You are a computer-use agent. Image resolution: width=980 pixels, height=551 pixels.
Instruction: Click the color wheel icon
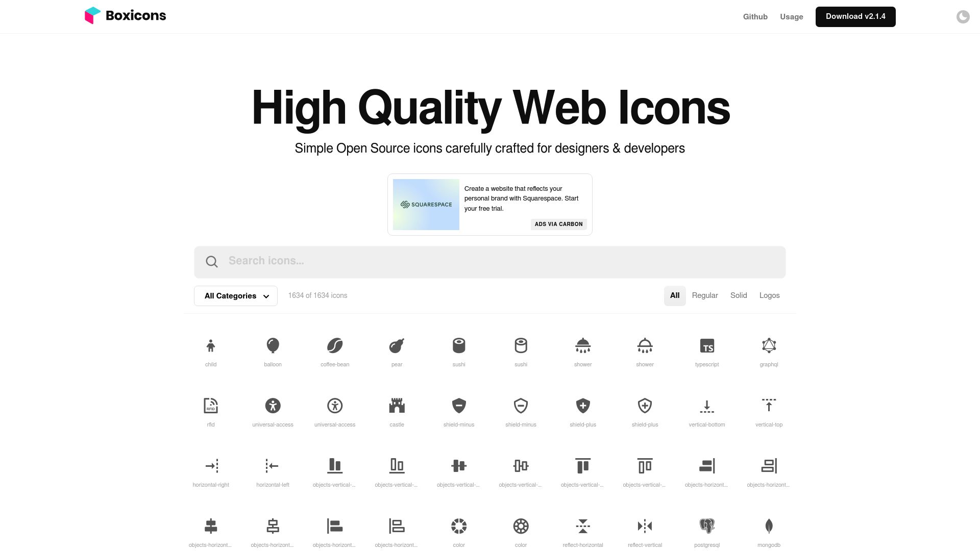(458, 526)
